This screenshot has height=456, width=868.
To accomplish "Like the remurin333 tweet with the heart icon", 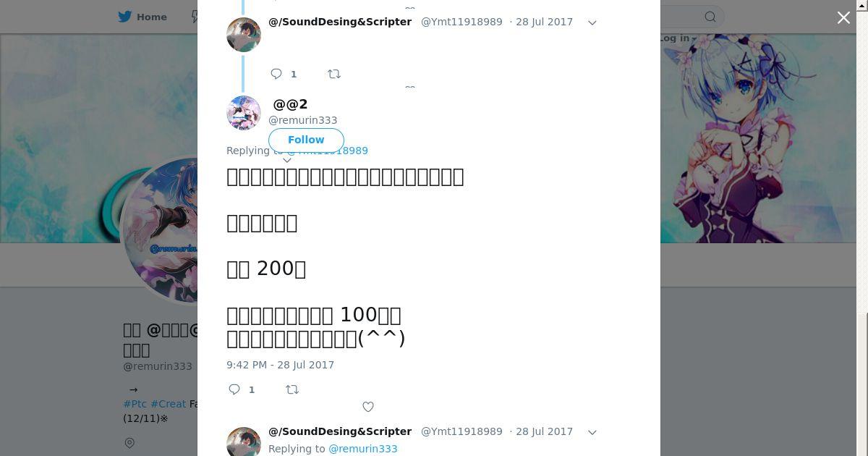I will pos(368,407).
